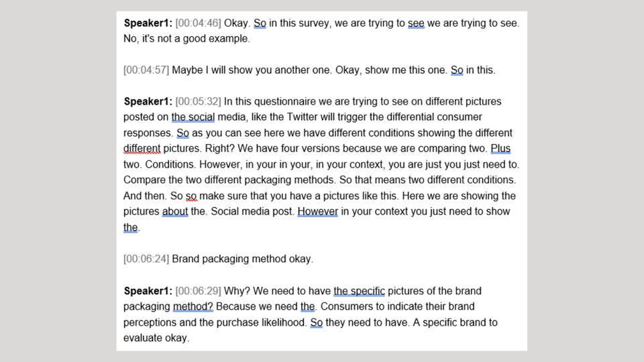Click the underlined phrase "the social"
The image size is (644, 362).
[193, 117]
